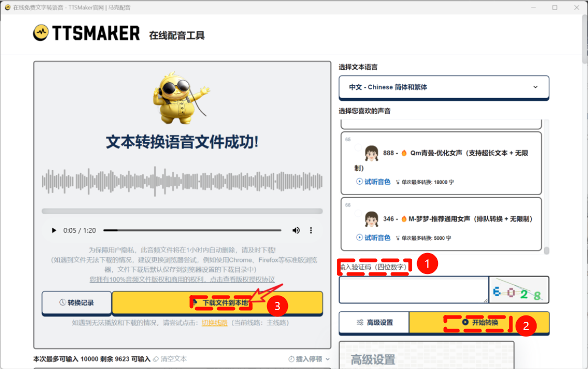
Task: Mute the audio player volume
Action: coord(296,230)
